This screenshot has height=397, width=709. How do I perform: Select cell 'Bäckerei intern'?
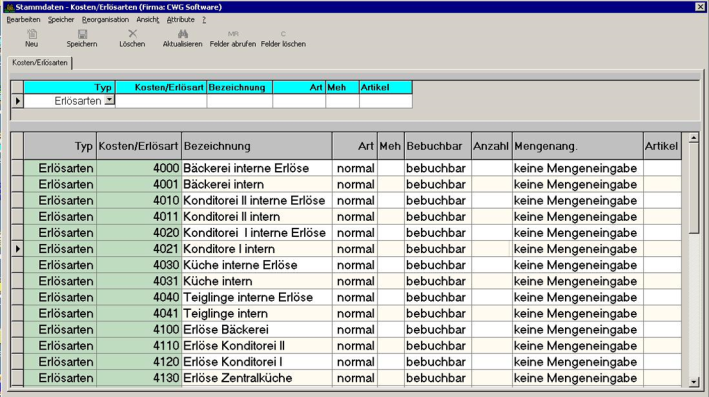point(256,184)
